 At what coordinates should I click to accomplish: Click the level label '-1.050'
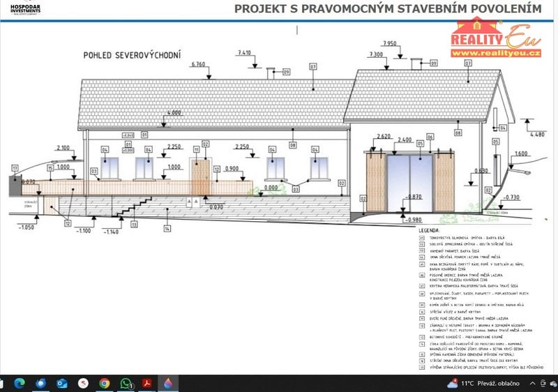[26, 227]
